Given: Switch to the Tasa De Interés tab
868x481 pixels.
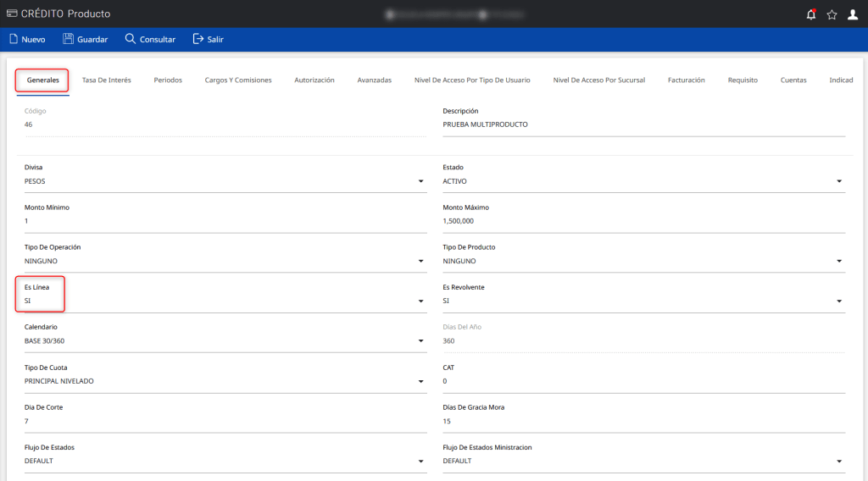Looking at the screenshot, I should click(106, 80).
